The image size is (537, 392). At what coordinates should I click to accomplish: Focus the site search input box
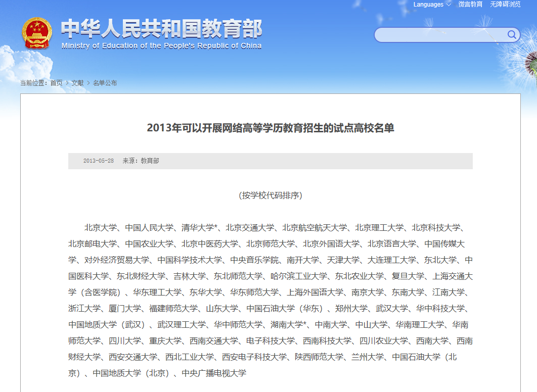(447, 35)
